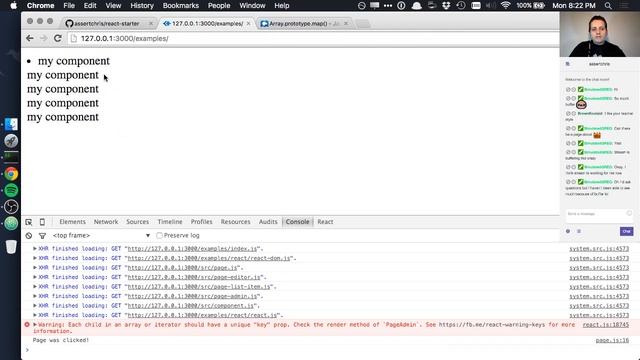Viewport: 640px width, 360px height.
Task: Open Chrome from the dock
Action: (11, 174)
